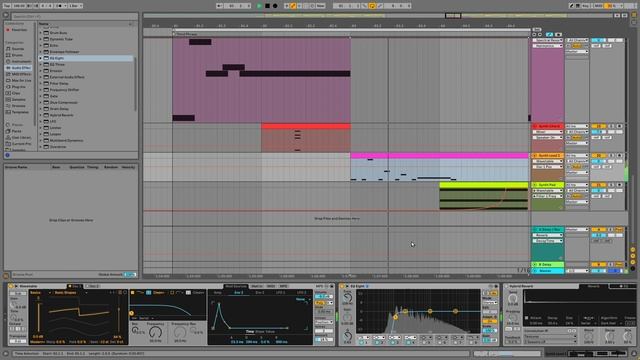Click EQ Eight band 3 filter dot
The height and width of the screenshot is (360, 640).
pos(430,311)
